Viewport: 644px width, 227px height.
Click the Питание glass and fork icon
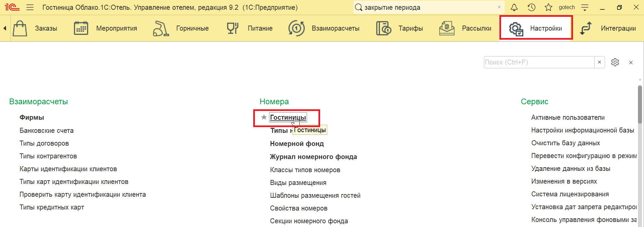click(232, 28)
